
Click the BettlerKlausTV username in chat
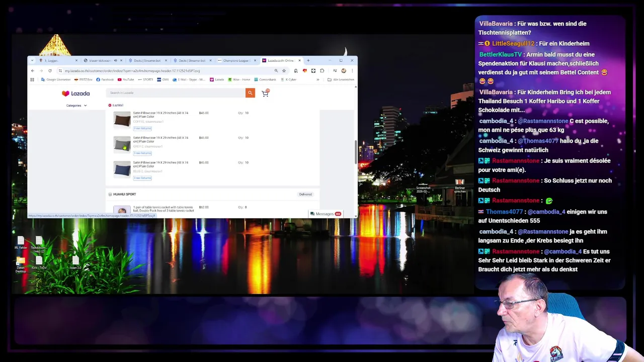(x=501, y=55)
